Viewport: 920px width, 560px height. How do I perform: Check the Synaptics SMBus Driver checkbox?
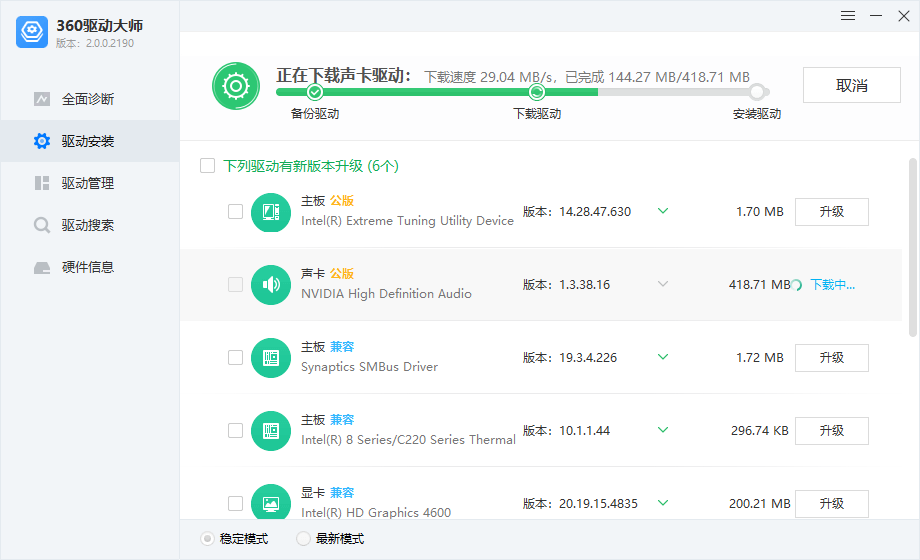[x=235, y=357]
